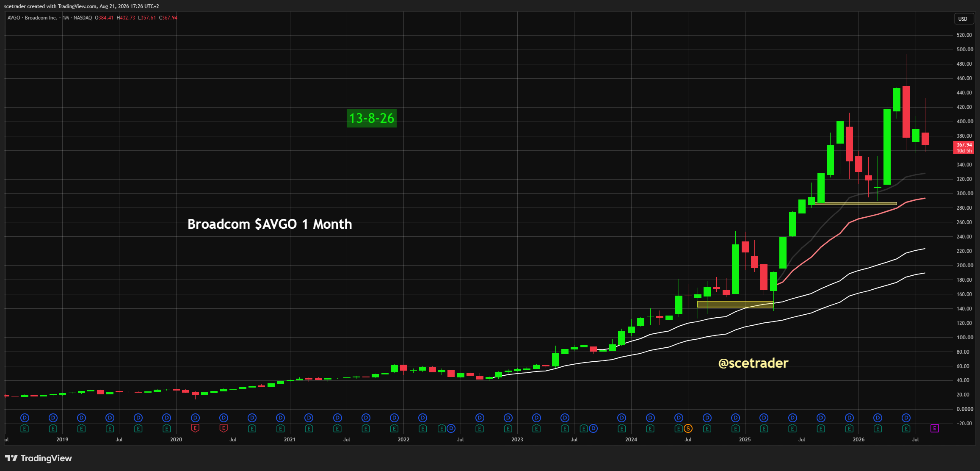Click the 2022 time axis label
Screen dimensions: 980x471
[403, 440]
